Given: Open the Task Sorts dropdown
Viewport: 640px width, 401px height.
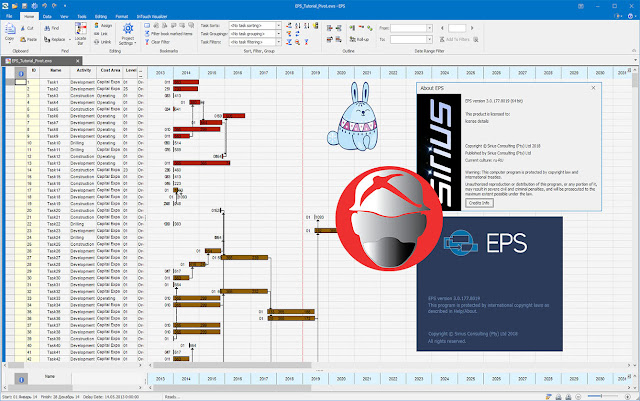Looking at the screenshot, I should click(279, 25).
